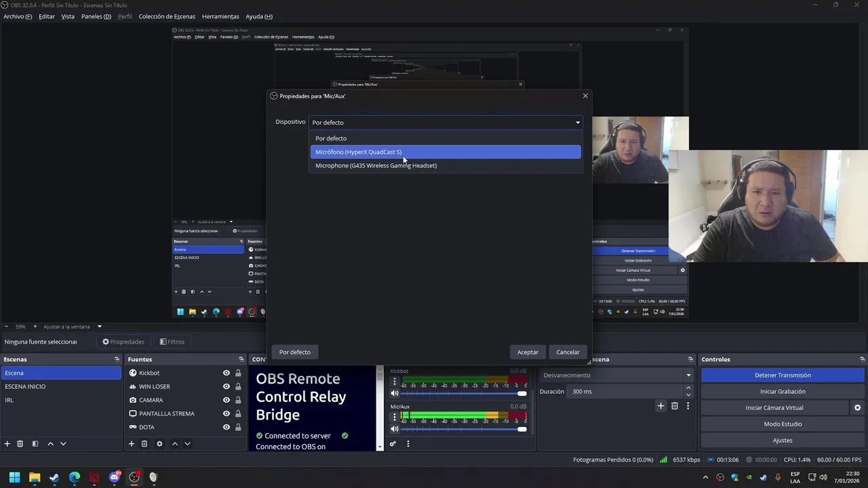This screenshot has height=488, width=868.
Task: Click Iniciar Grabación button
Action: pos(783,391)
